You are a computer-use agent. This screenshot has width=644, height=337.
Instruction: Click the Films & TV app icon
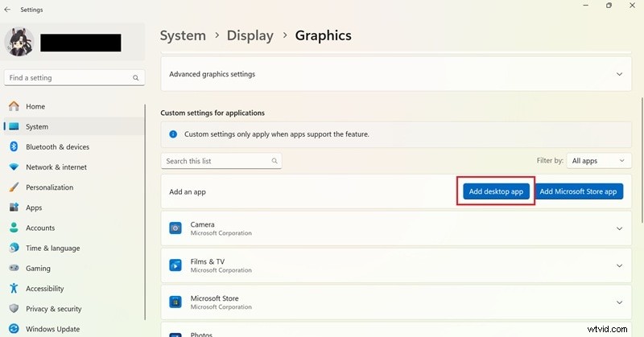(175, 265)
